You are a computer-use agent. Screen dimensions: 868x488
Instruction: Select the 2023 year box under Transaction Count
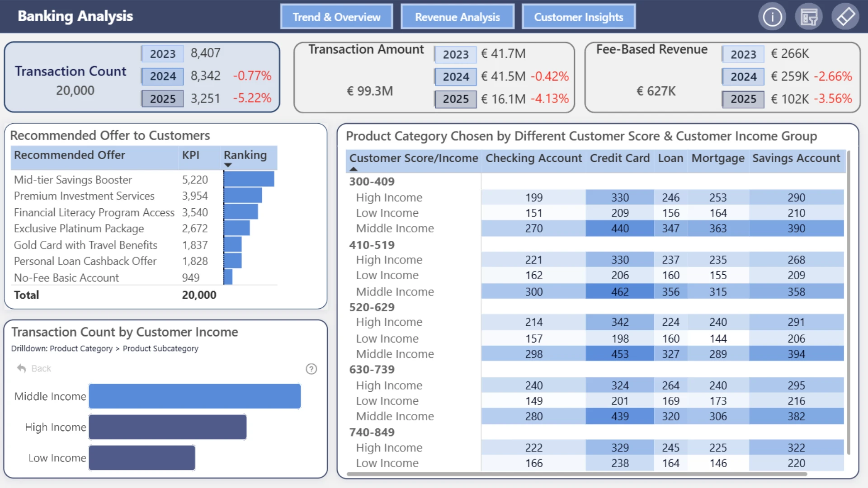click(x=162, y=54)
